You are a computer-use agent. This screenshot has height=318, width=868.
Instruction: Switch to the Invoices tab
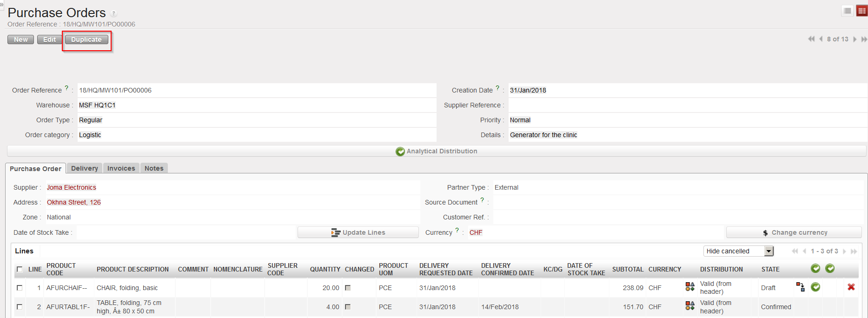[x=121, y=168]
